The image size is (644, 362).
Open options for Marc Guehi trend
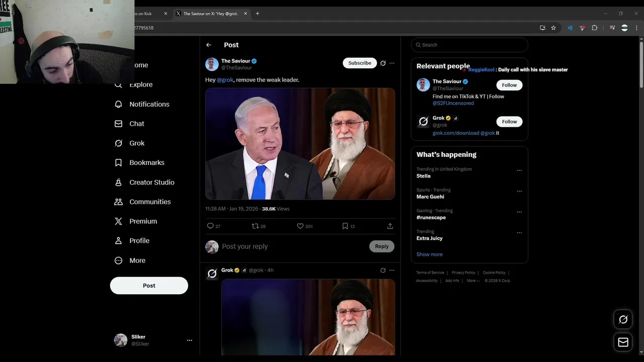pyautogui.click(x=519, y=192)
